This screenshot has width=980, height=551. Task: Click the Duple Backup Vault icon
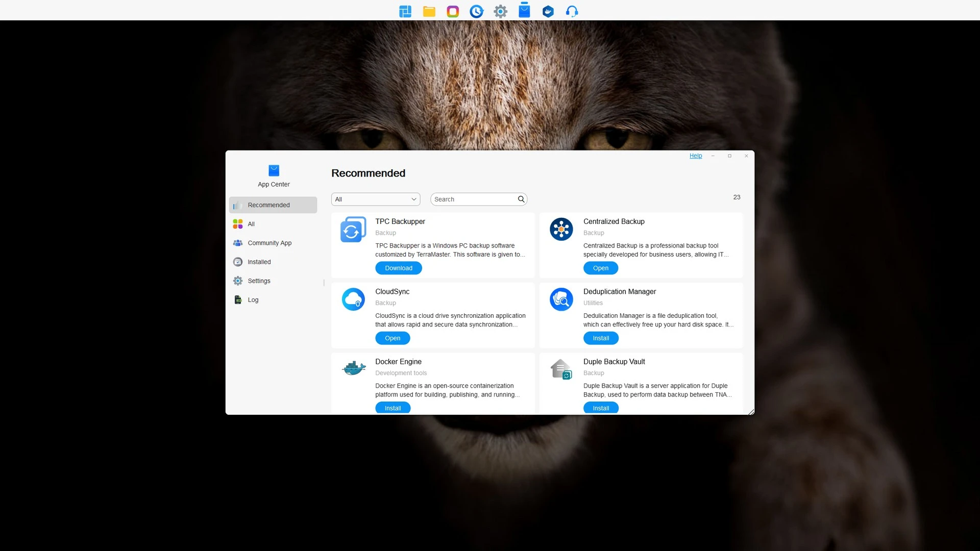(561, 369)
